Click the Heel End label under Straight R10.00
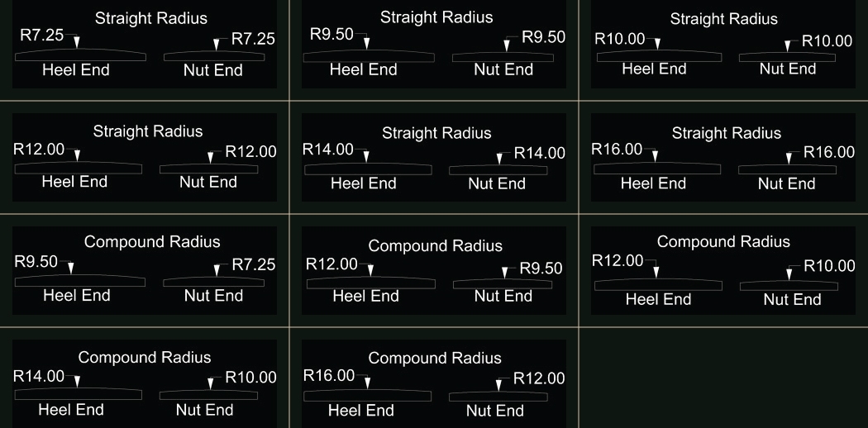The height and width of the screenshot is (428, 868). tap(655, 69)
